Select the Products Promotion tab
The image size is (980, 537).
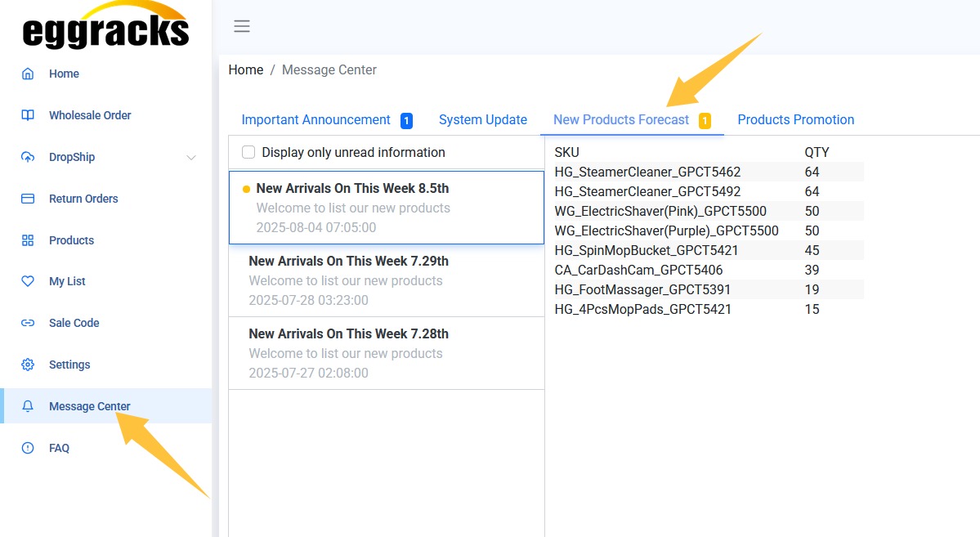(x=795, y=119)
